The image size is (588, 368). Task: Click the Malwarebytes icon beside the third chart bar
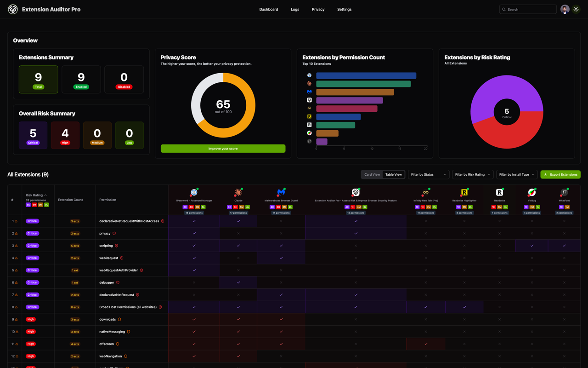click(309, 92)
